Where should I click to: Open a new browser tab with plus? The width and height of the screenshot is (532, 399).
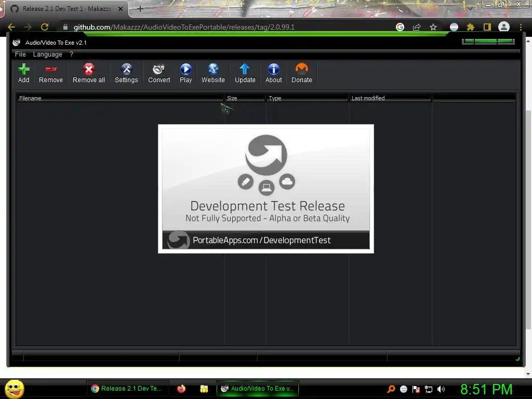[x=140, y=9]
